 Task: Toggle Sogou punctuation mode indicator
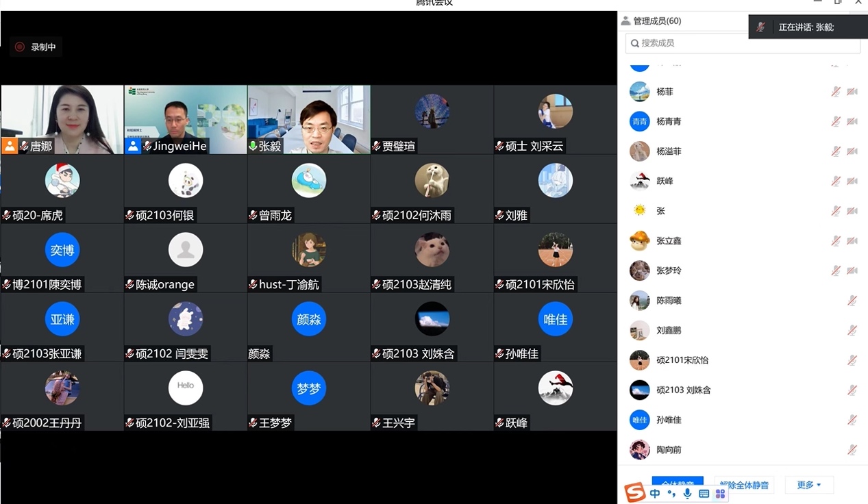pos(671,494)
